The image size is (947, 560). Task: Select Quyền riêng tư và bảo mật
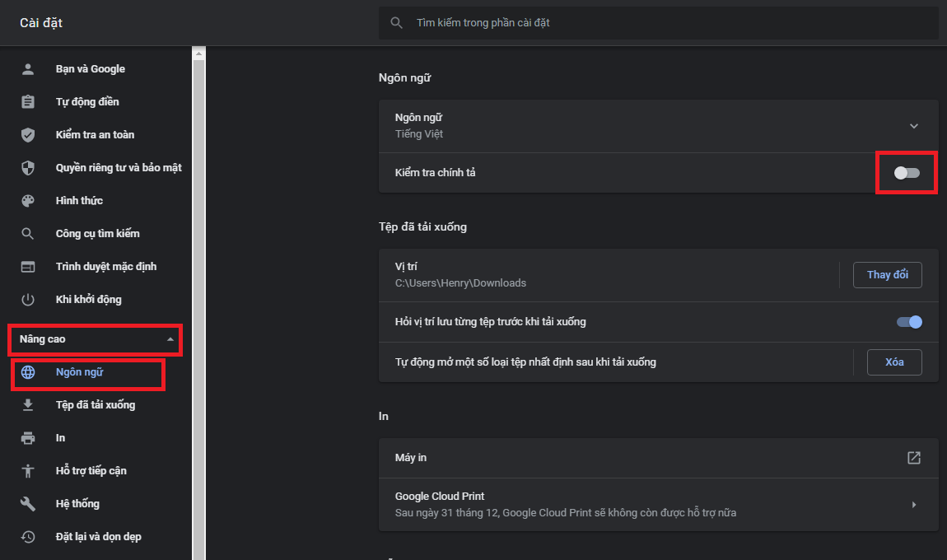[119, 168]
